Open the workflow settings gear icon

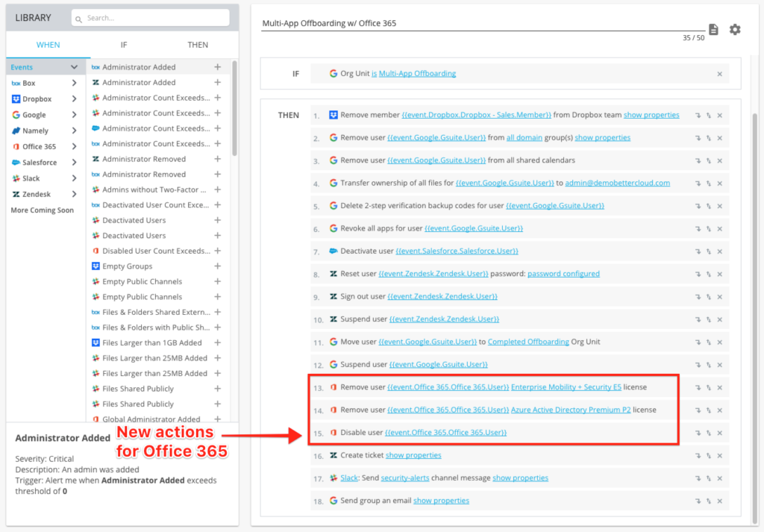735,30
